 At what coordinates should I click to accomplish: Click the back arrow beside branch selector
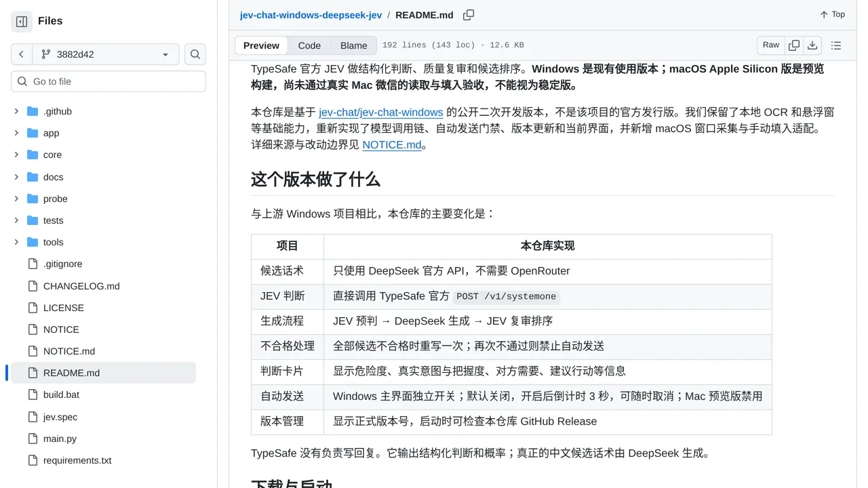[x=22, y=54]
